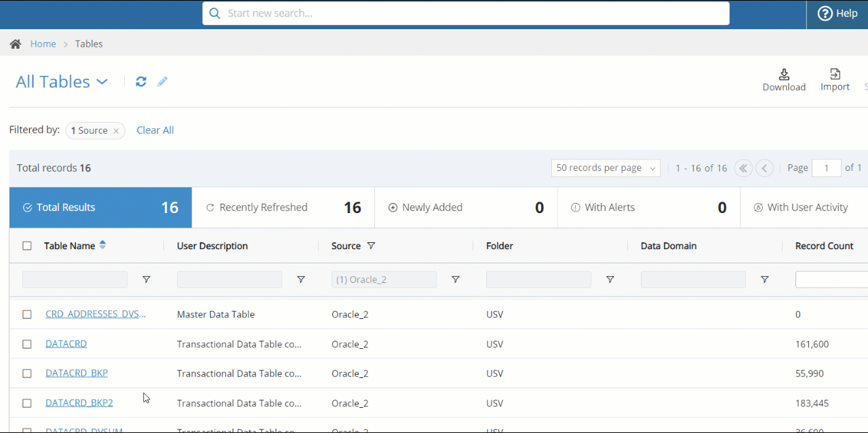The width and height of the screenshot is (868, 433).
Task: Click the Source column header filter icon
Action: (x=371, y=246)
